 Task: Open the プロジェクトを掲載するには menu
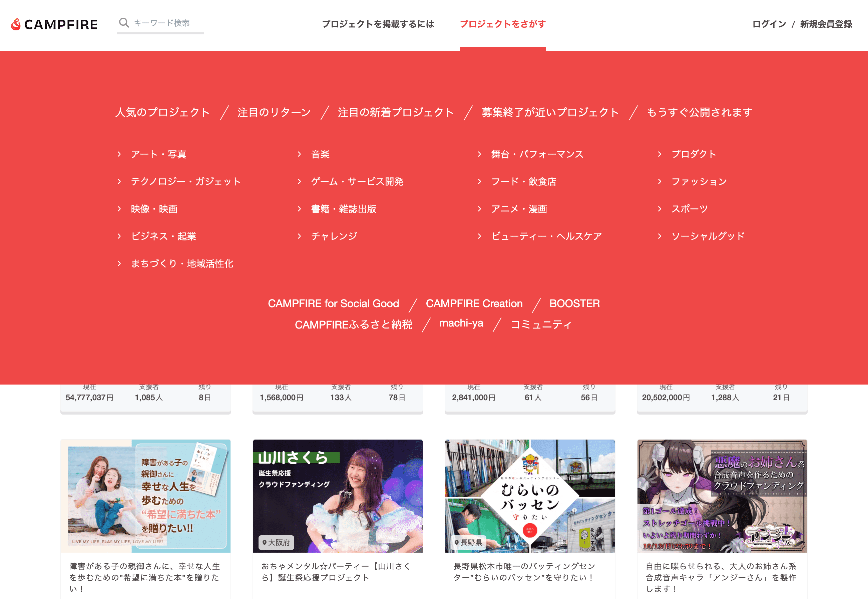point(378,24)
